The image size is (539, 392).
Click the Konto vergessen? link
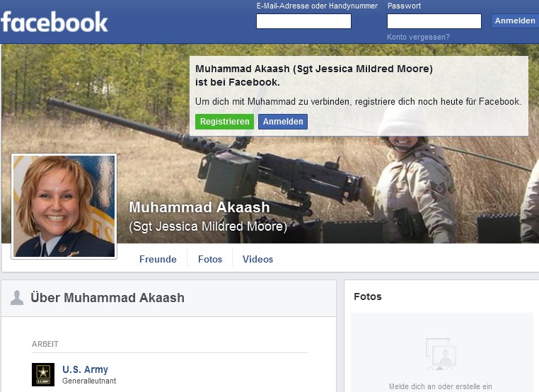pos(418,37)
